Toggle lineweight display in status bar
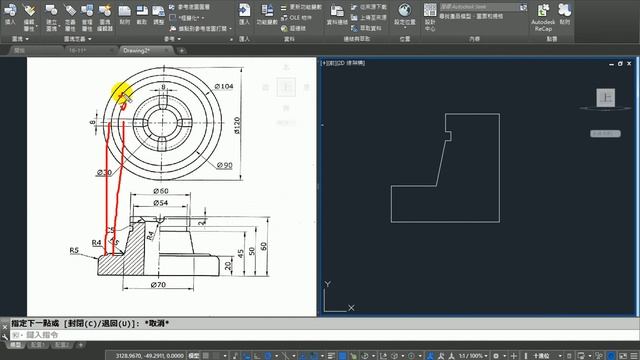Viewport: 640px width, 360px height. click(331, 356)
